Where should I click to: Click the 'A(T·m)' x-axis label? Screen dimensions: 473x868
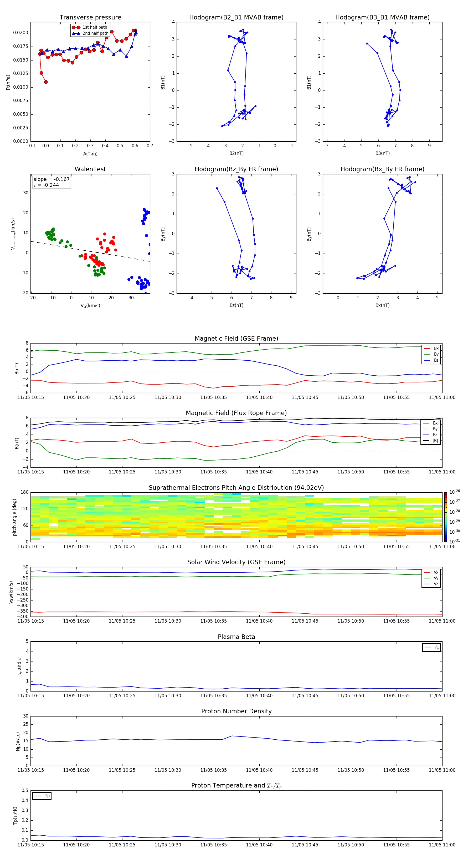tap(90, 154)
